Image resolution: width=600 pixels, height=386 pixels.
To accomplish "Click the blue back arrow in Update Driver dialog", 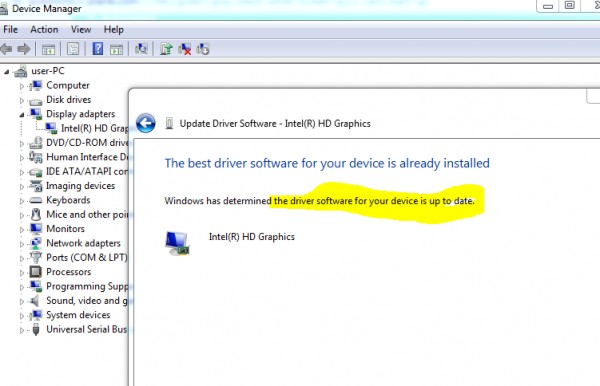I will [146, 123].
